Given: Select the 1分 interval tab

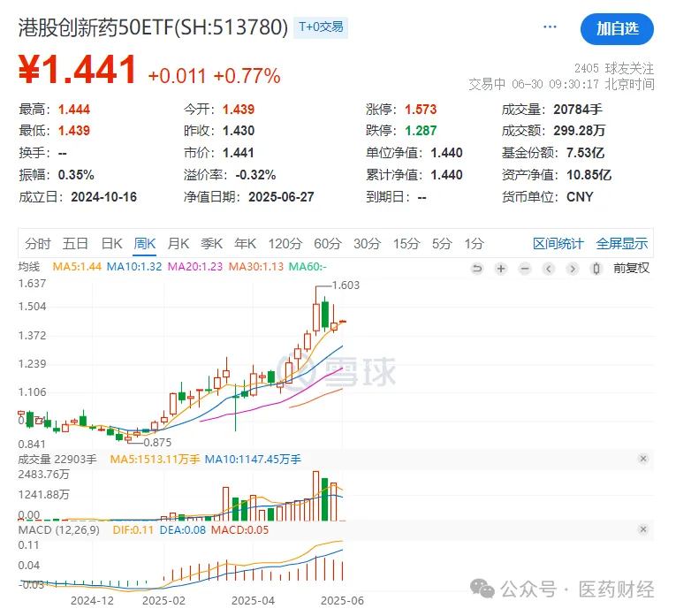Looking at the screenshot, I should tap(475, 243).
